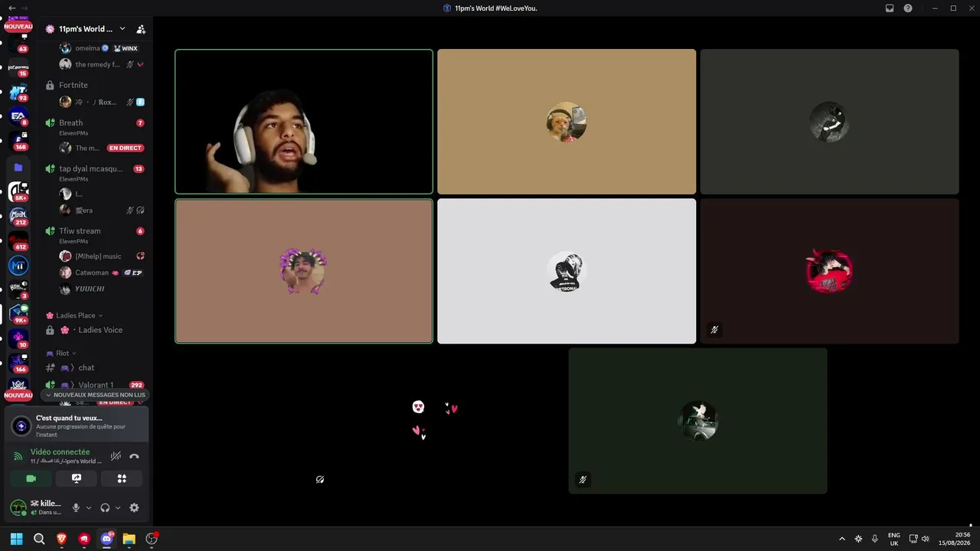This screenshot has width=980, height=551.
Task: Open the server icon with 166 badge
Action: pyautogui.click(x=18, y=363)
